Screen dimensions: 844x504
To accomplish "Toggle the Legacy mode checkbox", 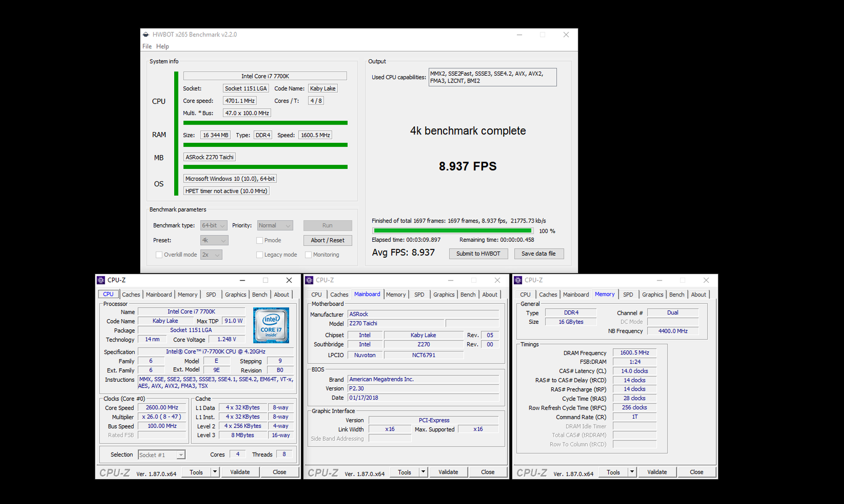I will [x=260, y=255].
